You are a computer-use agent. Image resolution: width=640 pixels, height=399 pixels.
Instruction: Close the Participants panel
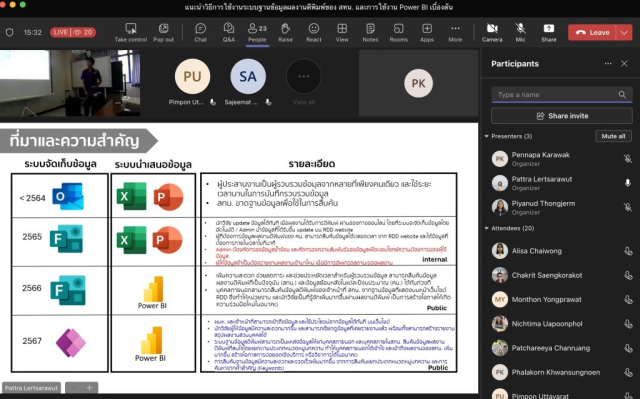tap(624, 64)
